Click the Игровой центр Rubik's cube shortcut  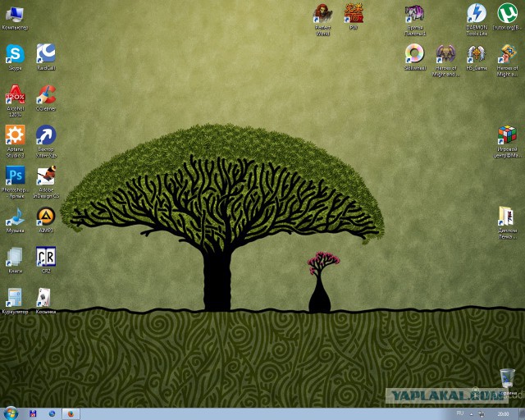tap(507, 141)
